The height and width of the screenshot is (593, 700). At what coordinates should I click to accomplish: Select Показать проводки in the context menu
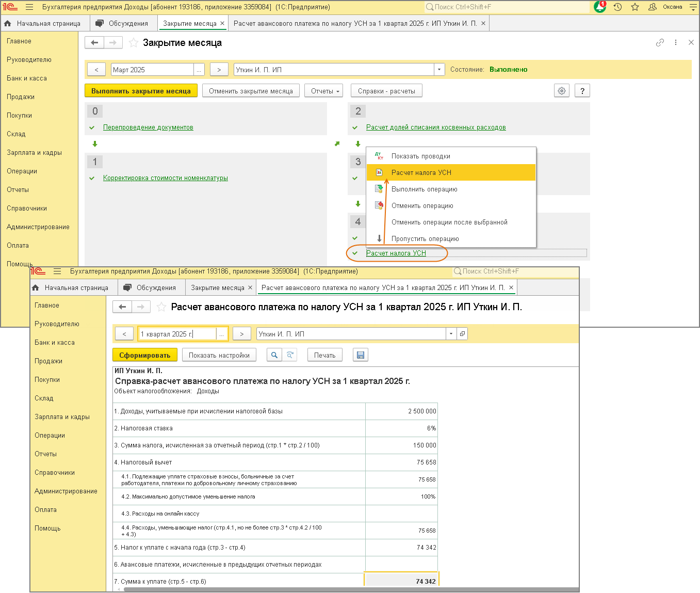[451, 156]
